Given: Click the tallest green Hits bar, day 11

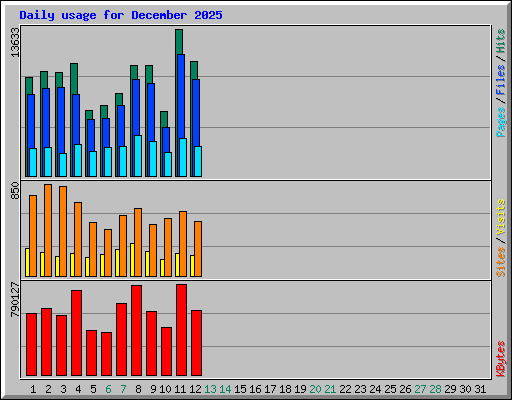Looking at the screenshot, I should coord(179,42).
